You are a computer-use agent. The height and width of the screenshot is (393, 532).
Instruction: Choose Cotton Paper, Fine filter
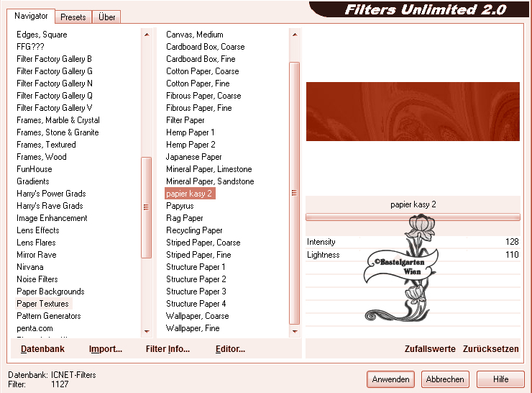tap(198, 83)
